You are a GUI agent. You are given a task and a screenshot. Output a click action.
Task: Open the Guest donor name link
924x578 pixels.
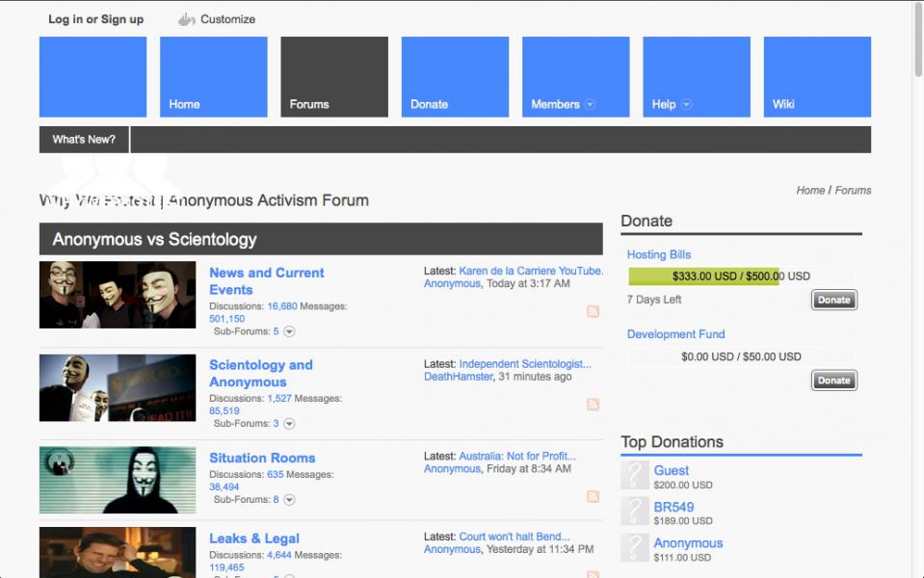[x=672, y=471]
